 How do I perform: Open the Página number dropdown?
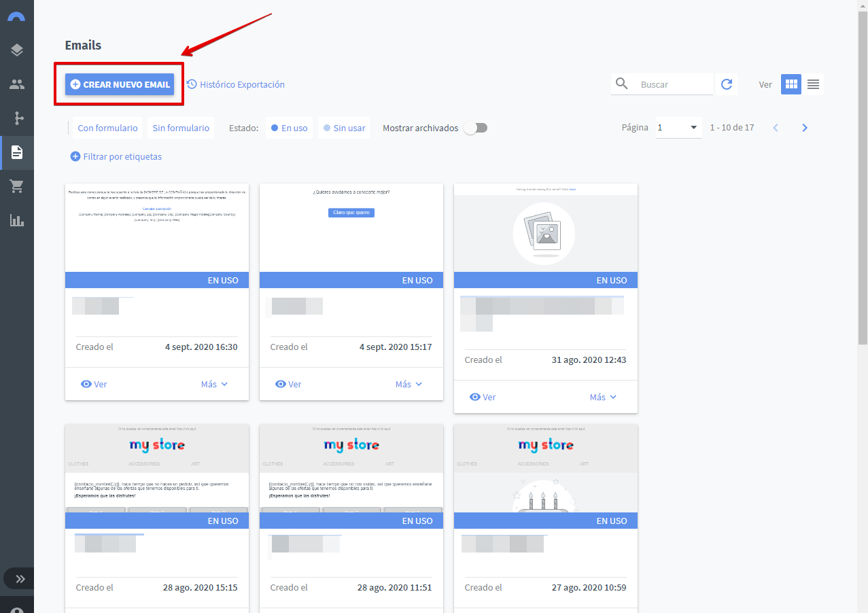678,127
